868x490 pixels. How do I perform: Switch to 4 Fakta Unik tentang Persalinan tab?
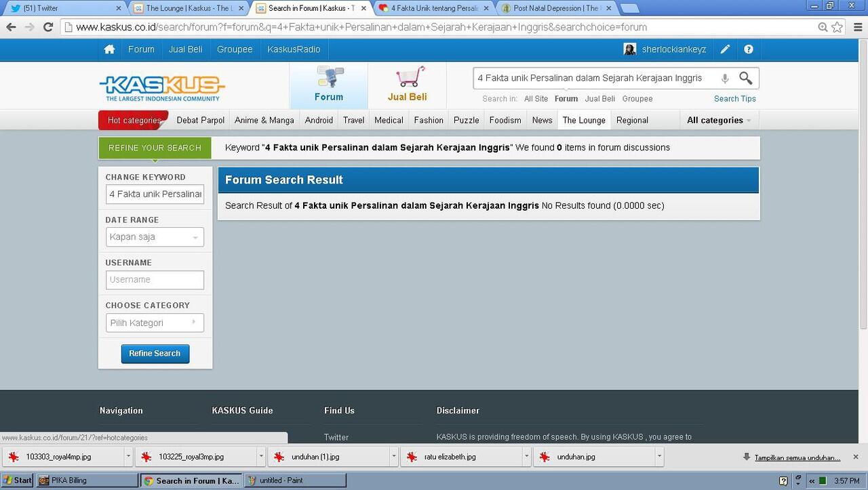(x=434, y=8)
